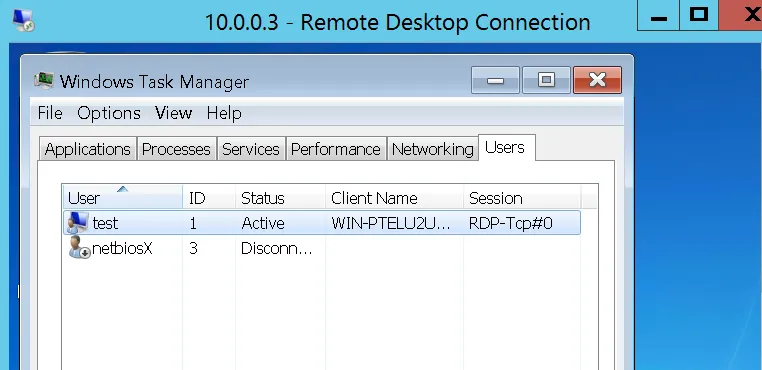Open the Options menu
Screen dimensions: 762x370
pos(109,113)
